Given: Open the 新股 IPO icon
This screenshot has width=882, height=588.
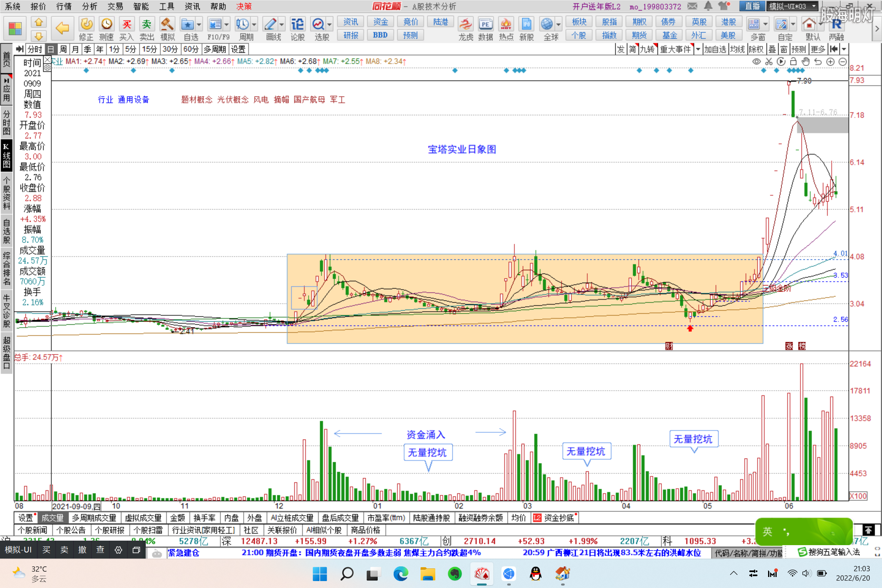Looking at the screenshot, I should [x=526, y=29].
